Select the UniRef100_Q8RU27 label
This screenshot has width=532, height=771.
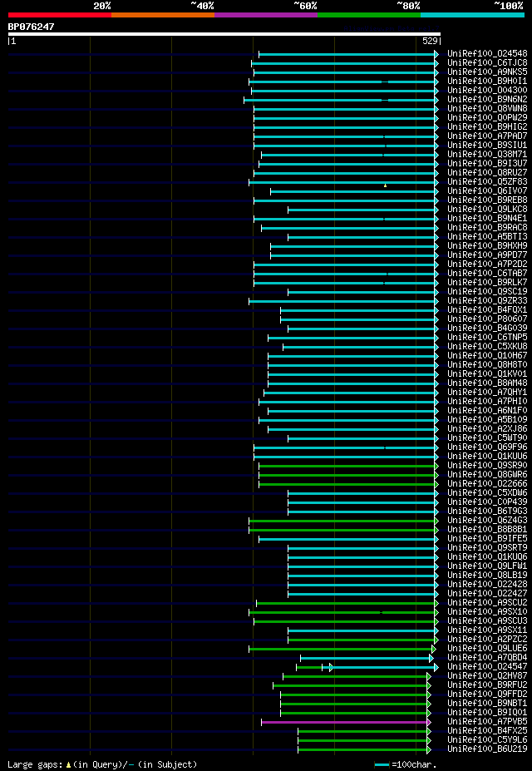tap(487, 173)
